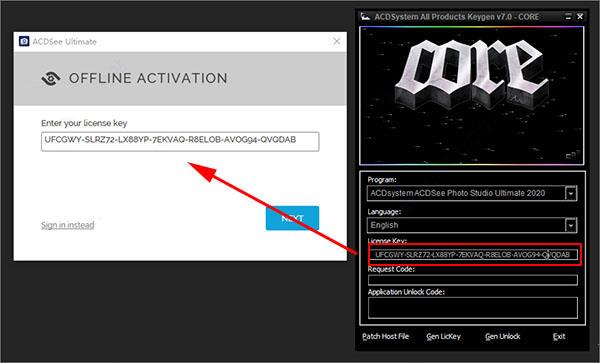Open the Language dropdown arrow in keygen
600x363 pixels.
point(571,225)
